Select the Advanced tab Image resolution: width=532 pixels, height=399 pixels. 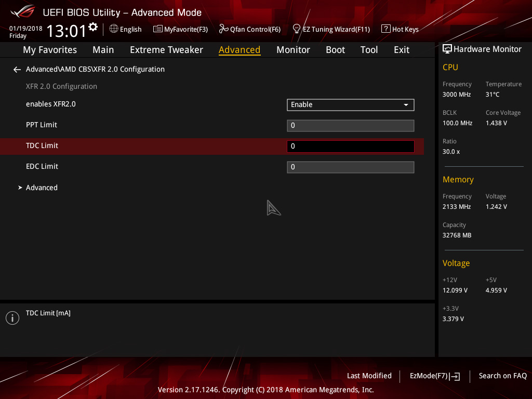point(240,50)
